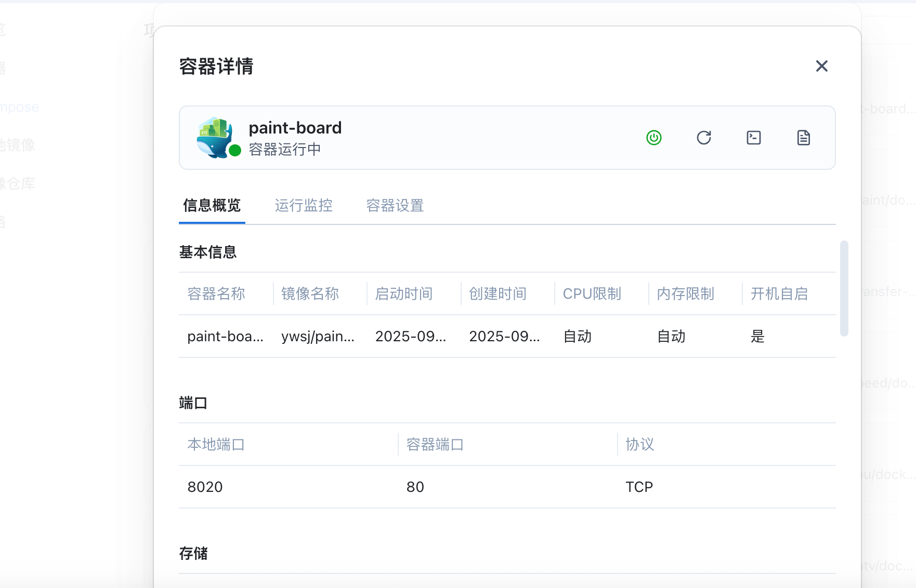This screenshot has width=916, height=588.
Task: Click the truncated ywsj/pain... image name cell
Action: 318,337
